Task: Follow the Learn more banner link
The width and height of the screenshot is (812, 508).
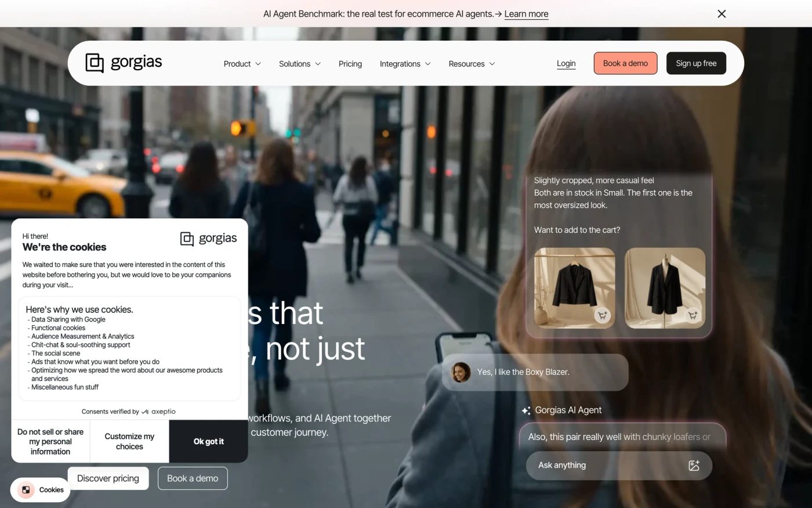Action: [x=526, y=14]
